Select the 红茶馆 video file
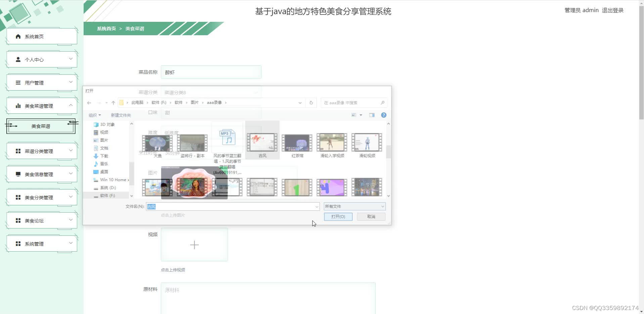The image size is (644, 314). [297, 146]
